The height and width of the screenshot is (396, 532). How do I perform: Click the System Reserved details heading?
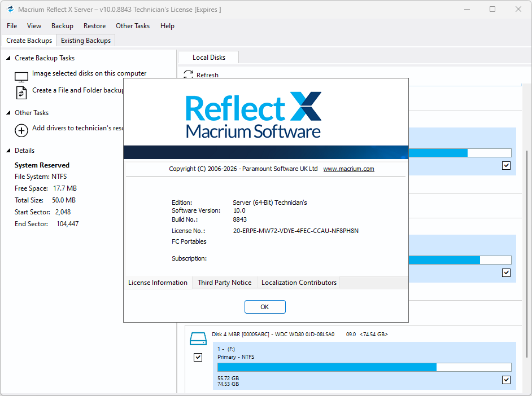pos(42,165)
